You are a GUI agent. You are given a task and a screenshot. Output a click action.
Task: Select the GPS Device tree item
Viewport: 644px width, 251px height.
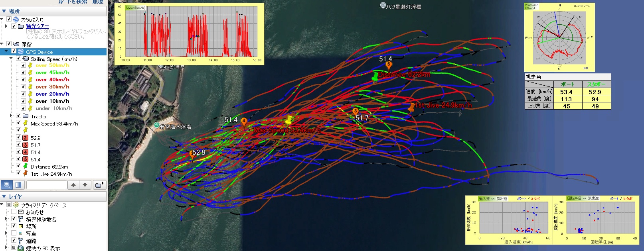tap(39, 52)
